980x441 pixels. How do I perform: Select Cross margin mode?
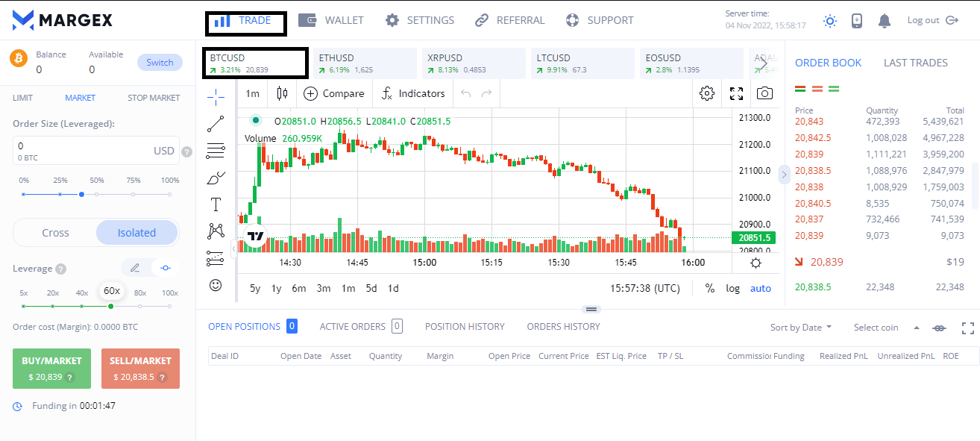[x=55, y=233]
